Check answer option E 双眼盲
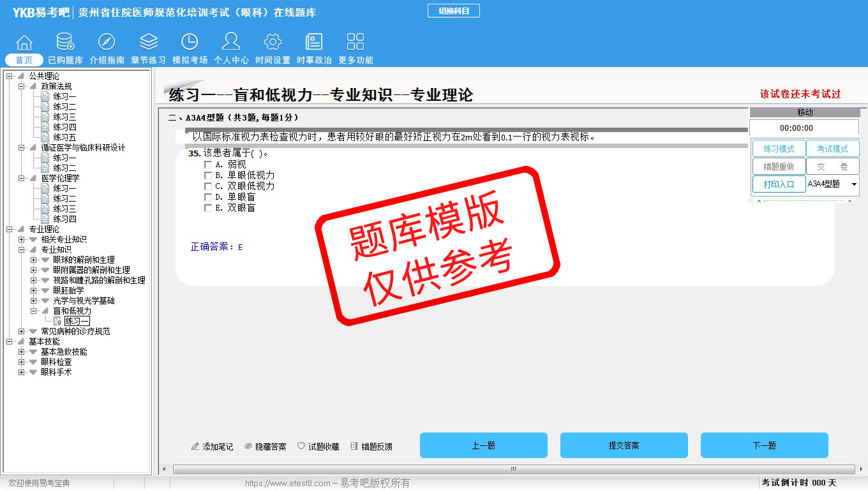 pyautogui.click(x=208, y=208)
